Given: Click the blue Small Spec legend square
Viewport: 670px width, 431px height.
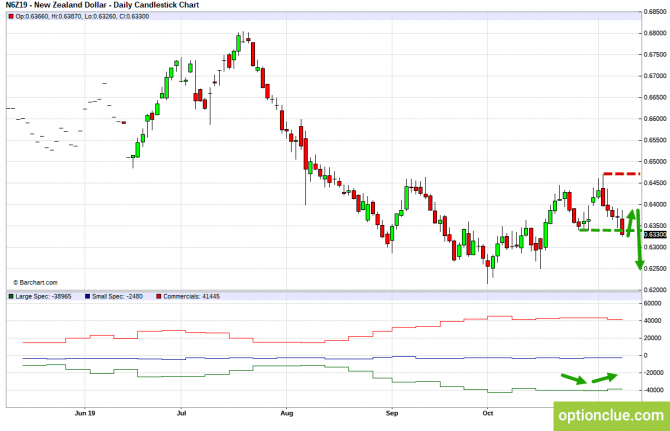Looking at the screenshot, I should (88, 296).
